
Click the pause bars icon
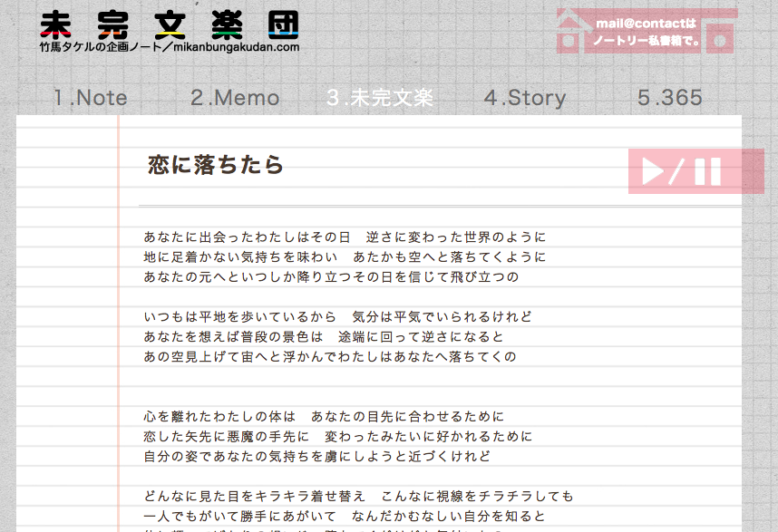tap(707, 171)
